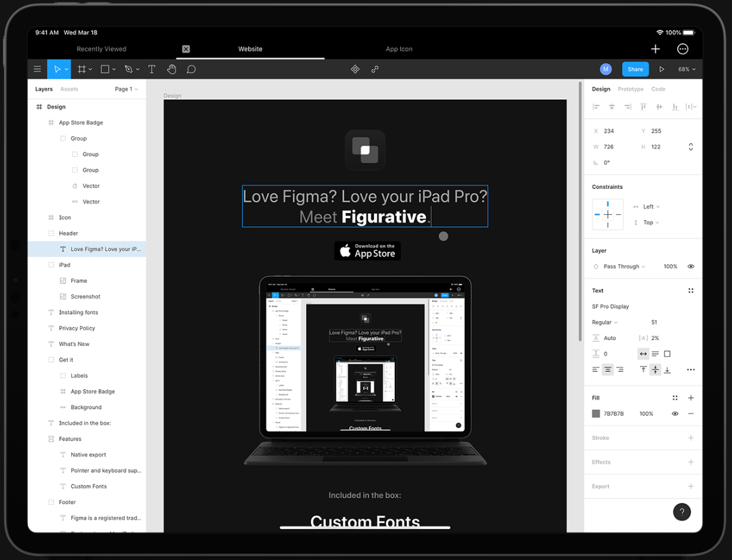Align text to top vertically
The height and width of the screenshot is (560, 732).
click(644, 369)
